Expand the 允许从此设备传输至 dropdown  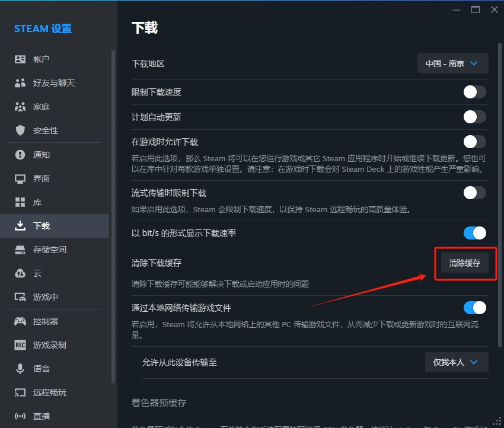point(457,362)
